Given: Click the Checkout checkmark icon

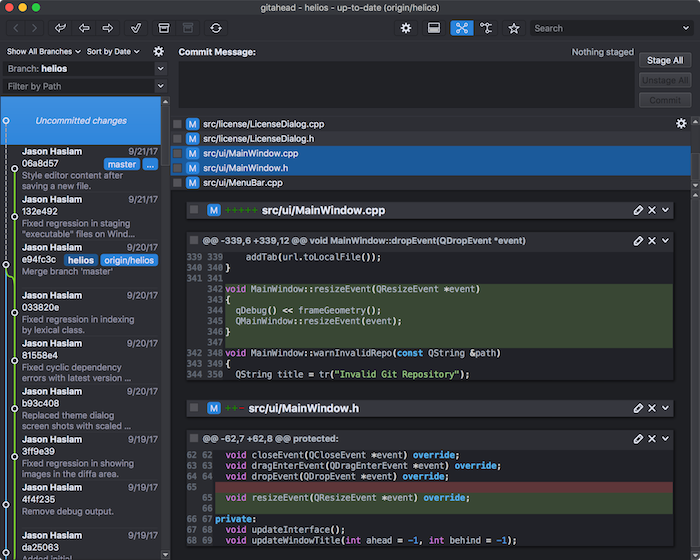Looking at the screenshot, I should pyautogui.click(x=136, y=28).
